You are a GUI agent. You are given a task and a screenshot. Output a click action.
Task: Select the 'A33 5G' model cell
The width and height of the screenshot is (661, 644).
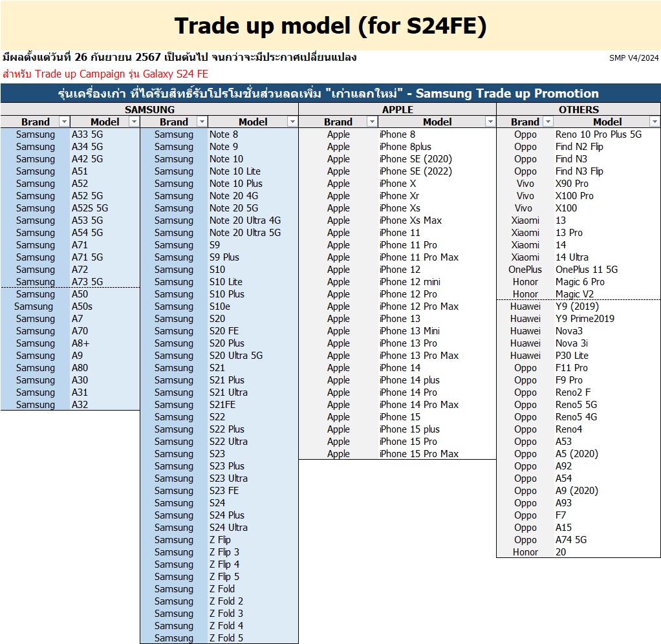pyautogui.click(x=105, y=134)
